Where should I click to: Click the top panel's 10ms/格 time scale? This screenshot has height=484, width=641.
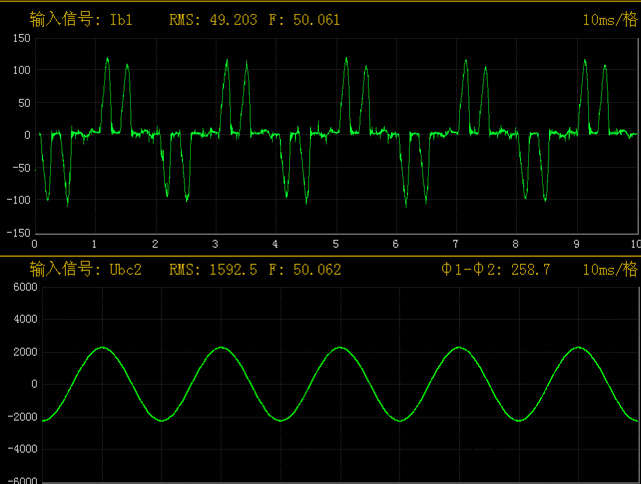click(609, 19)
